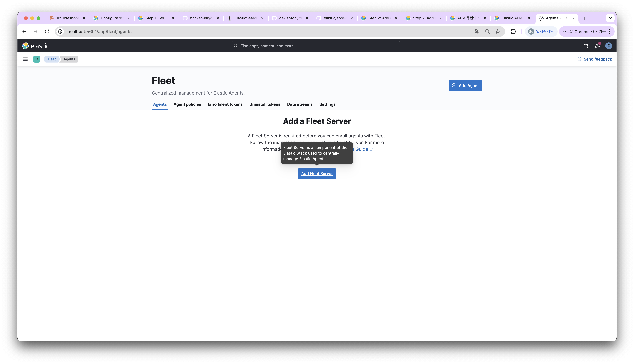634x364 pixels.
Task: Click the D space selector avatar
Action: tap(37, 59)
